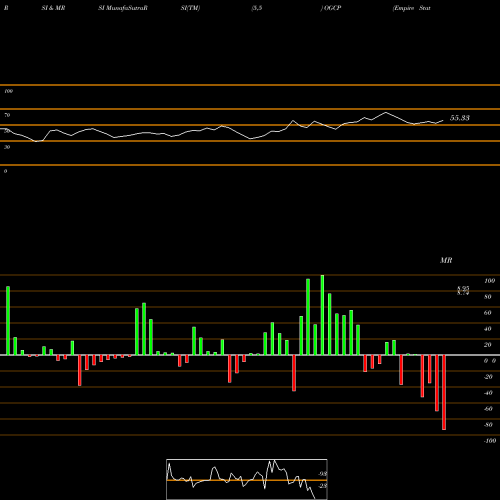
Task: Click the '(5,5' parameter text in header
Action: click(x=257, y=8)
